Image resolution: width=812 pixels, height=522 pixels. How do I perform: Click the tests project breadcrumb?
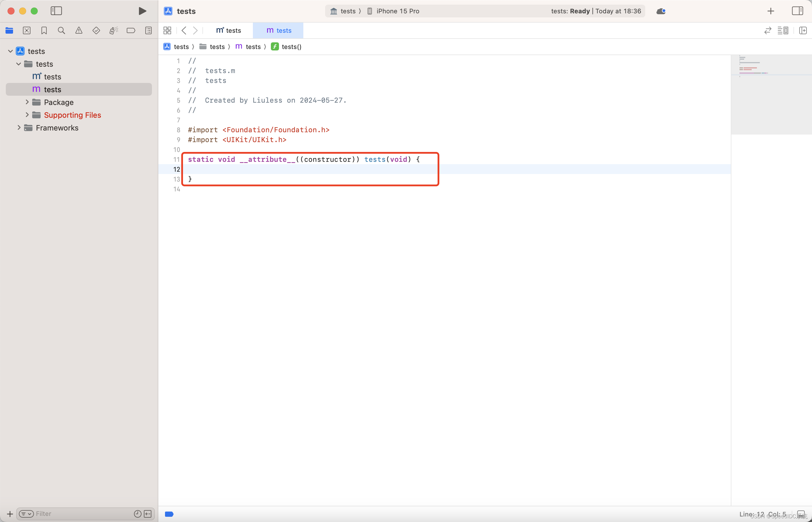(176, 47)
